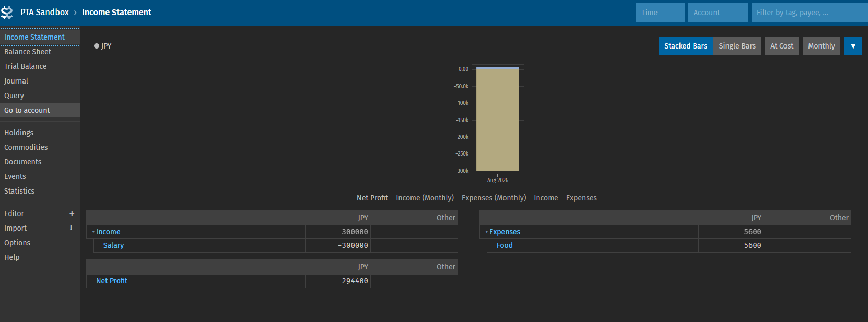Open Income Statement in sidebar

[x=40, y=37]
